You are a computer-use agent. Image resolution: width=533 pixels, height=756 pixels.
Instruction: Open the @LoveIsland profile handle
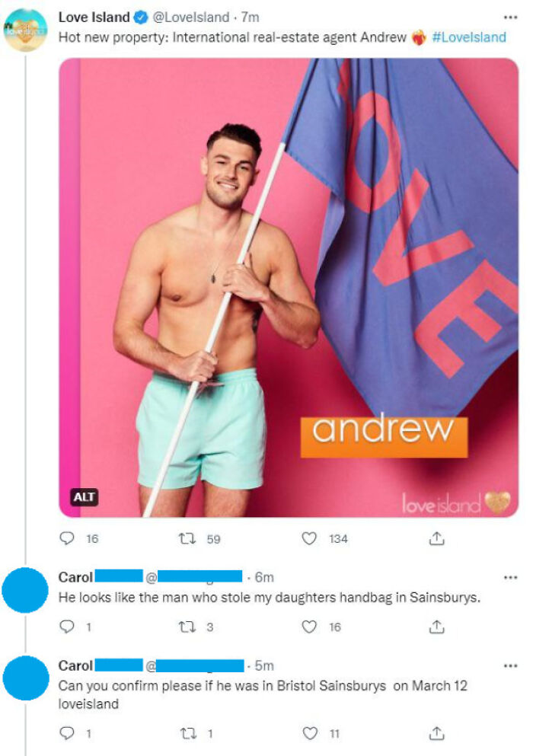[x=191, y=18]
